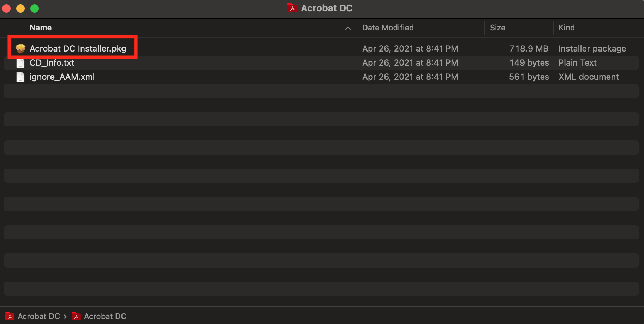Click the first Acrobat DC path bar icon
This screenshot has width=644, height=324.
coord(10,316)
